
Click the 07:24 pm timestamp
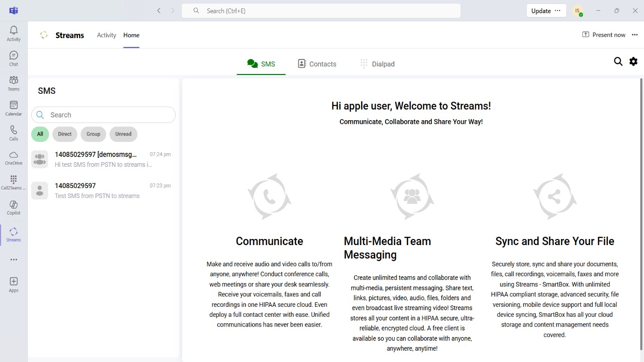click(x=160, y=155)
